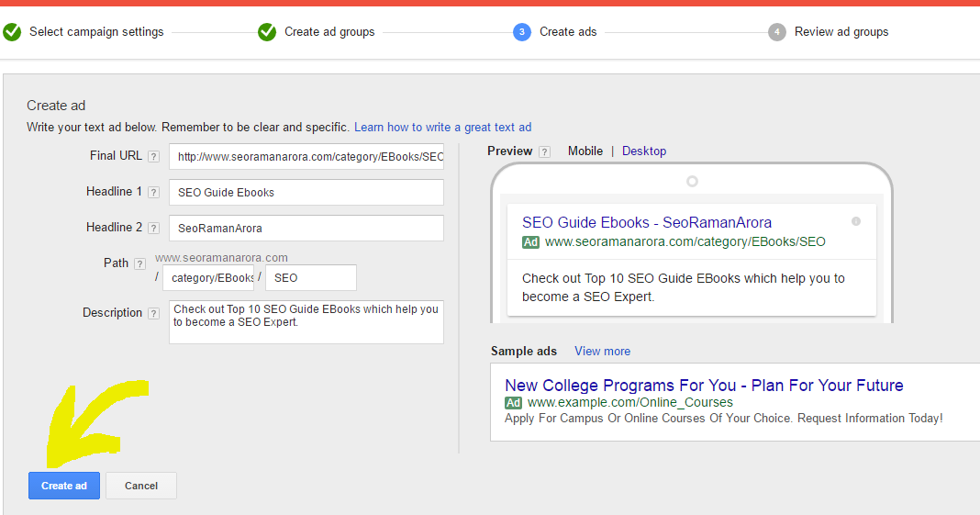This screenshot has width=980, height=515.
Task: Switch the preview to Mobile
Action: tap(585, 151)
